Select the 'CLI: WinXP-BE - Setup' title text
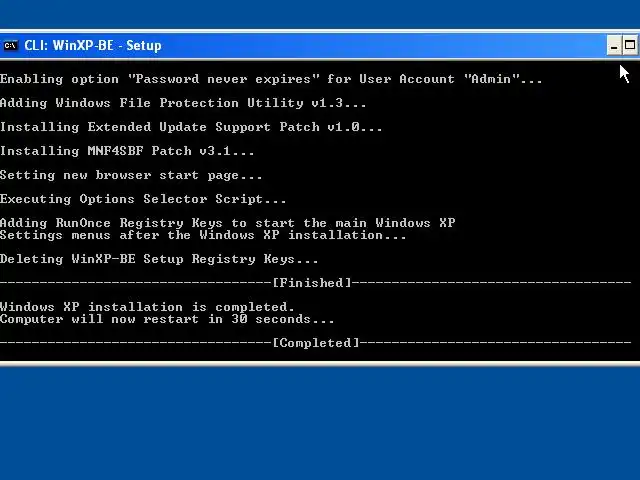Viewport: 640px width, 480px height. (x=93, y=45)
